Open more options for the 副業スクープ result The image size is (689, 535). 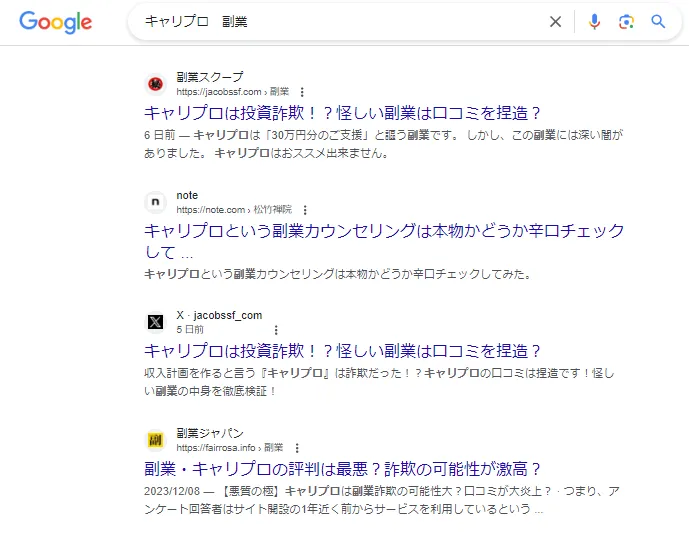click(x=301, y=91)
